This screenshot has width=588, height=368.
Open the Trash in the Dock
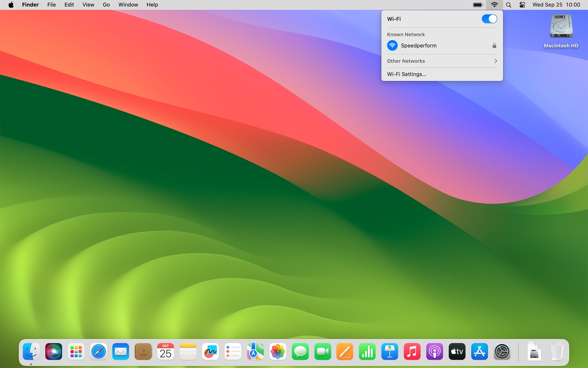(556, 352)
